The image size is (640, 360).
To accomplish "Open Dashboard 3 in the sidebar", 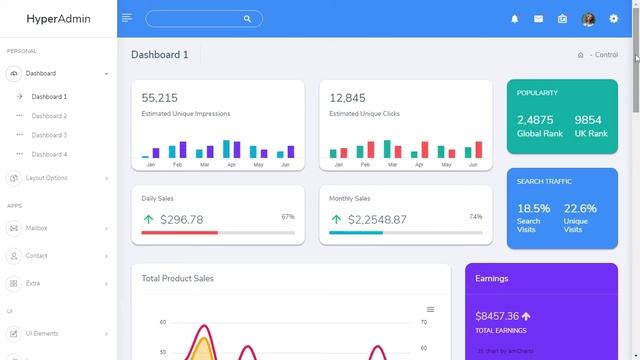I will coord(49,135).
